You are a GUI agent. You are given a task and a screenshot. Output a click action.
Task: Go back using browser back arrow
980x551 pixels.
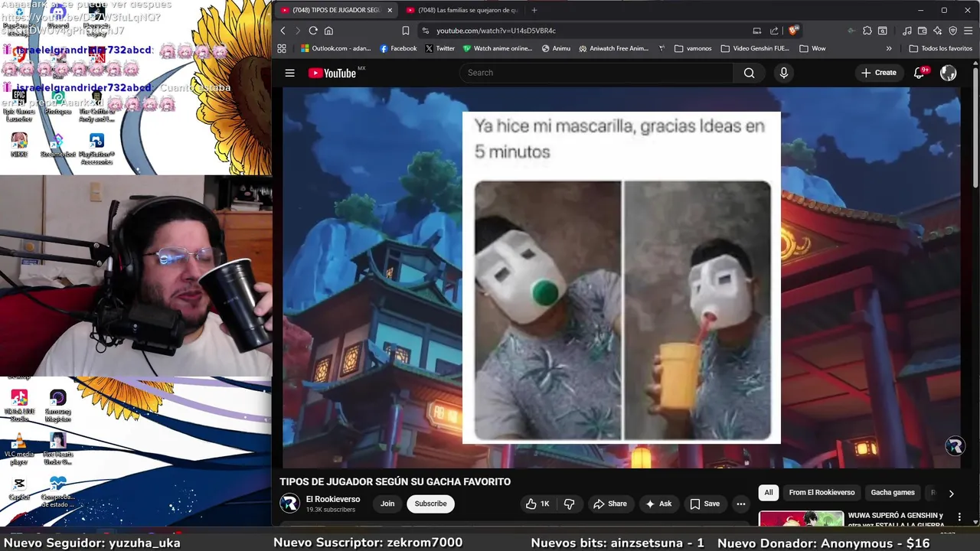click(283, 31)
